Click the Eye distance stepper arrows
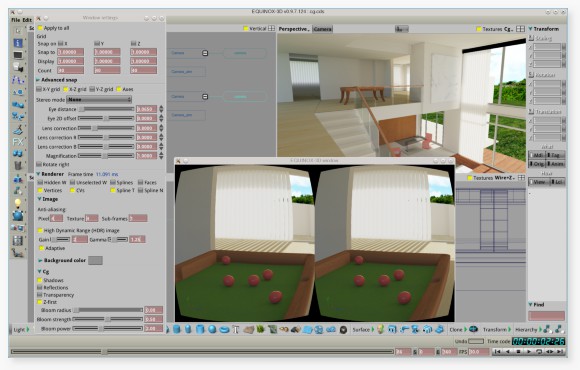Image resolution: width=580 pixels, height=370 pixels. pos(161,109)
